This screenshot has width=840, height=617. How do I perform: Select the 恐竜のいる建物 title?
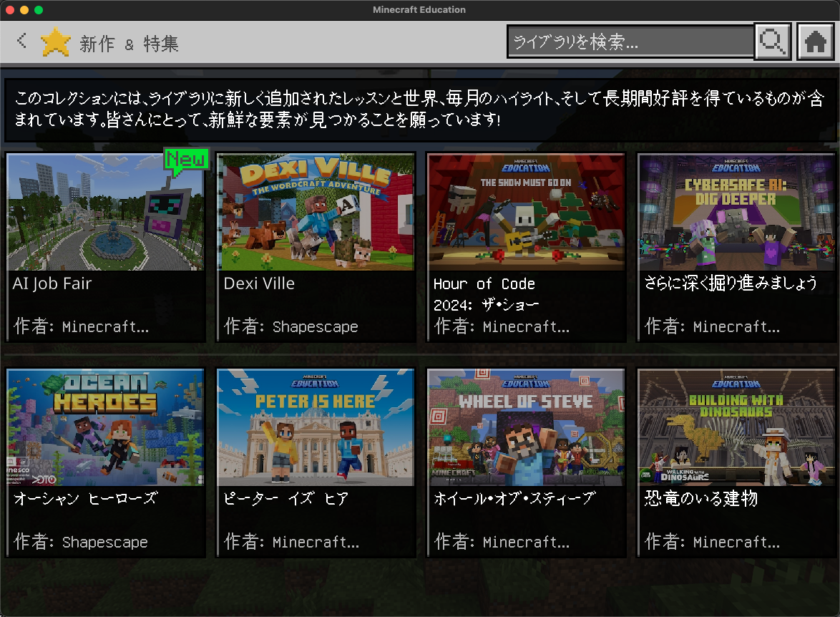pyautogui.click(x=700, y=498)
